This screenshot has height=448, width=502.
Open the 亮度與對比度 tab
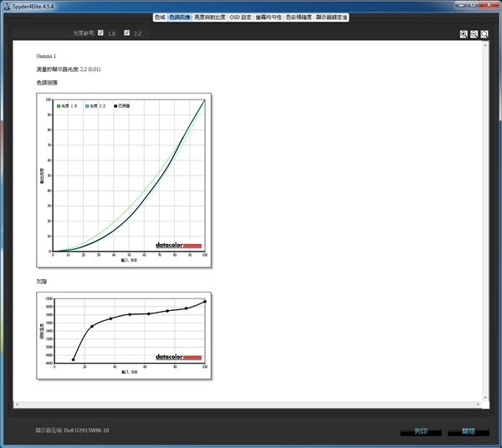click(210, 18)
